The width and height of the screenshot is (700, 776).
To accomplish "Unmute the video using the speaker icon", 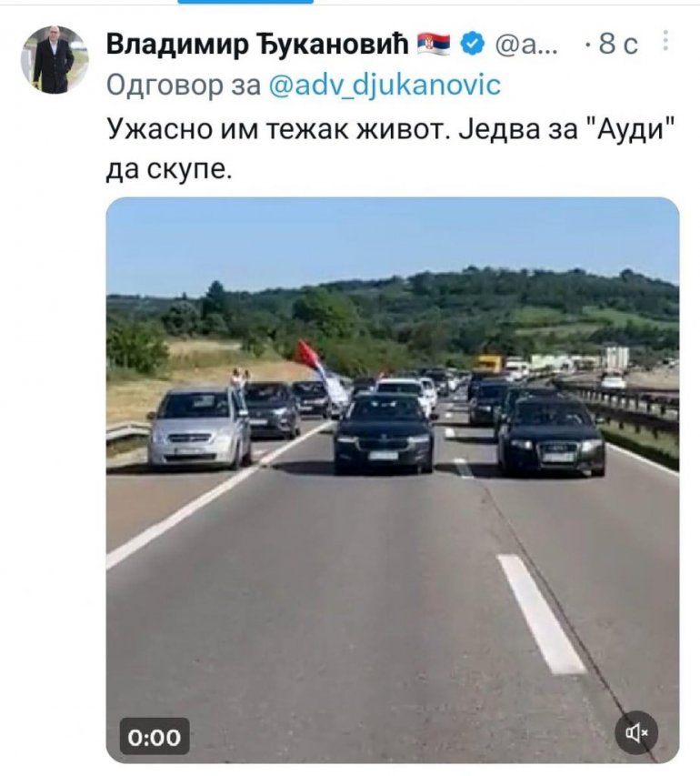I will click(636, 732).
